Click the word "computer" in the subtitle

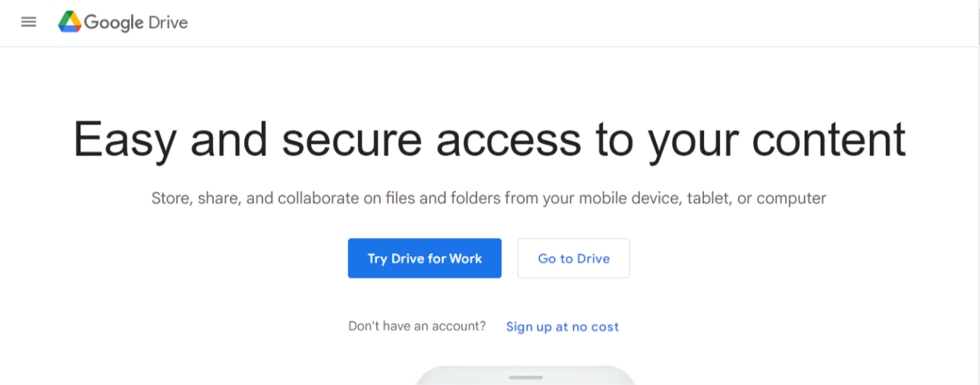791,199
